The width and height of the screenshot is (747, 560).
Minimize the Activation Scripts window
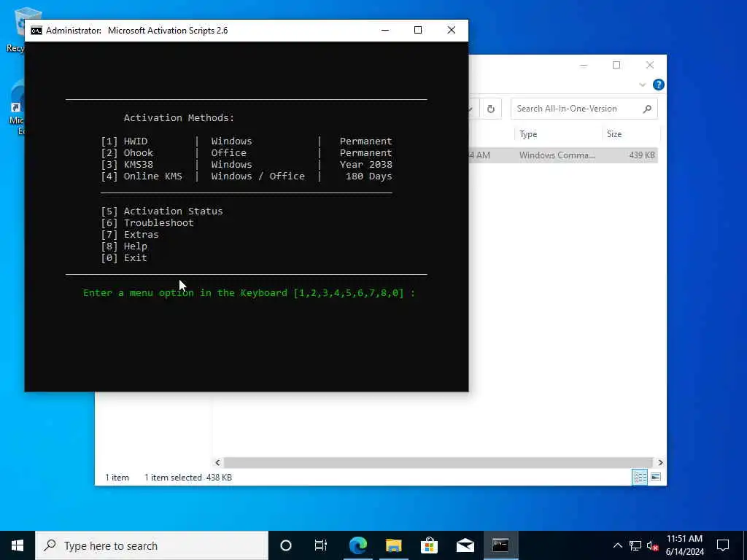click(385, 30)
